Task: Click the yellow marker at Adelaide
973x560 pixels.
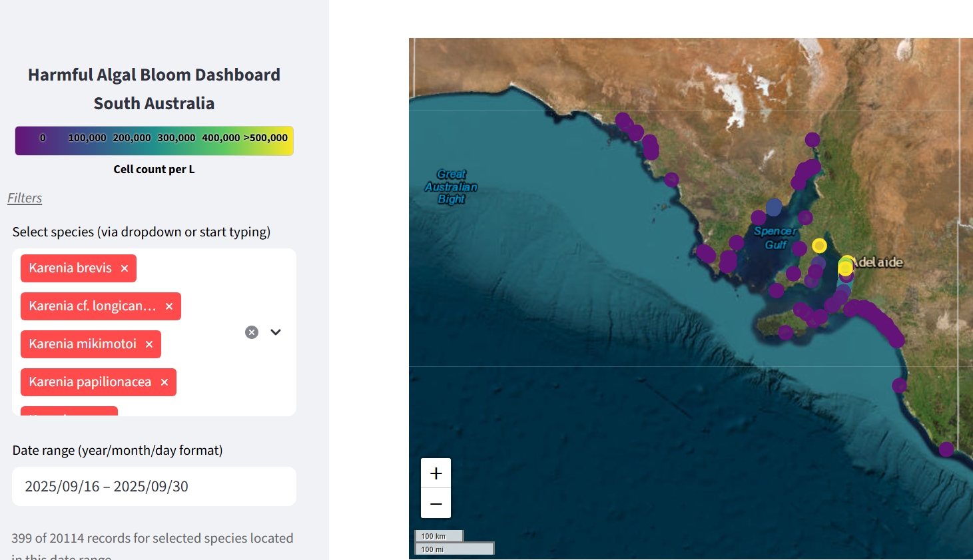Action: pyautogui.click(x=846, y=266)
